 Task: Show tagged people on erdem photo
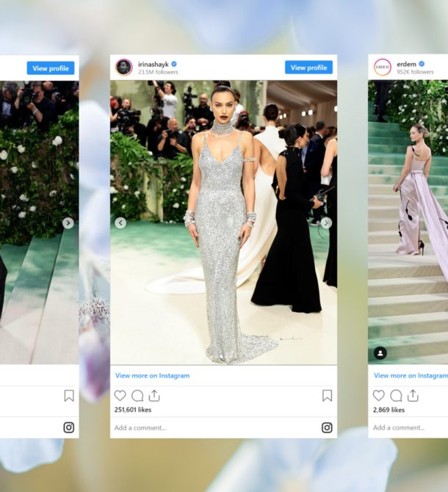380,353
